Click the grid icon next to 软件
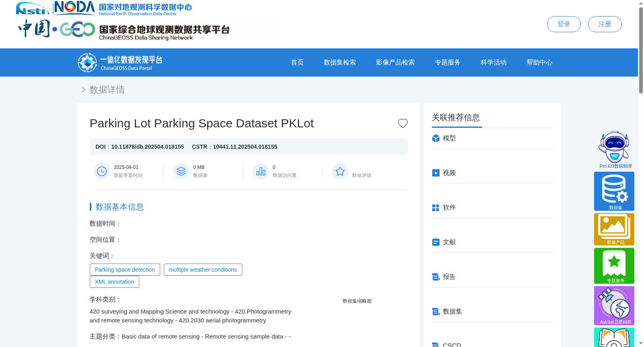 [x=436, y=208]
